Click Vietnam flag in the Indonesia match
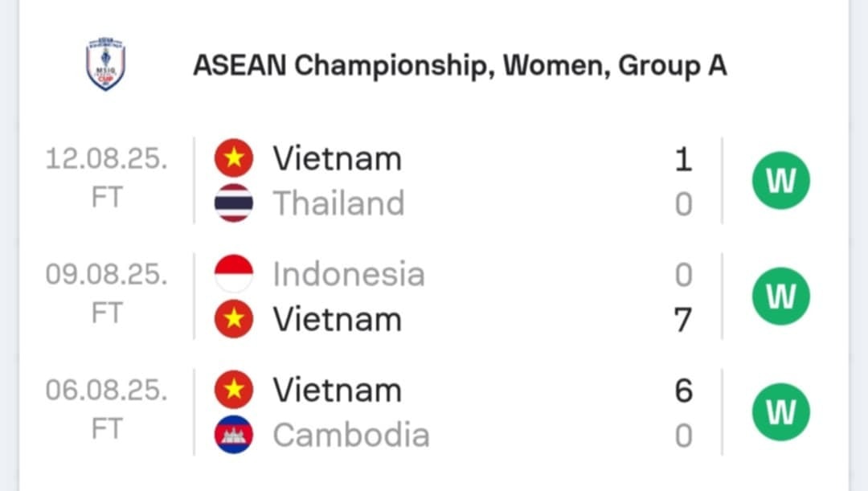The image size is (868, 491). tap(234, 319)
